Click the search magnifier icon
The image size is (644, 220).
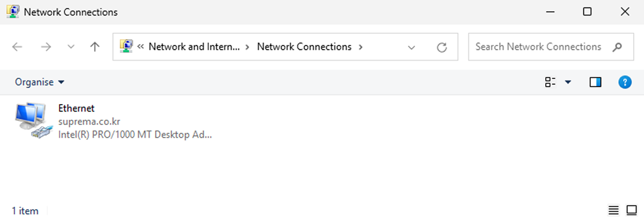tap(617, 47)
